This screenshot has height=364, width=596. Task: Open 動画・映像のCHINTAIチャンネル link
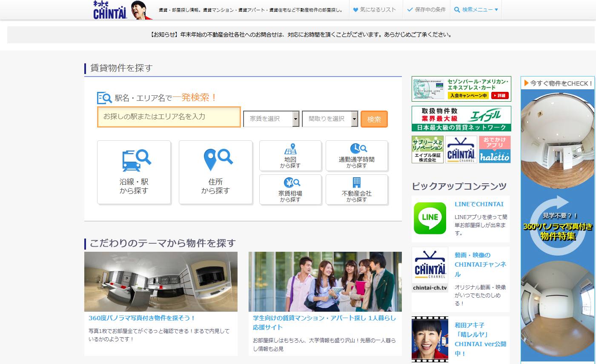[x=480, y=264]
